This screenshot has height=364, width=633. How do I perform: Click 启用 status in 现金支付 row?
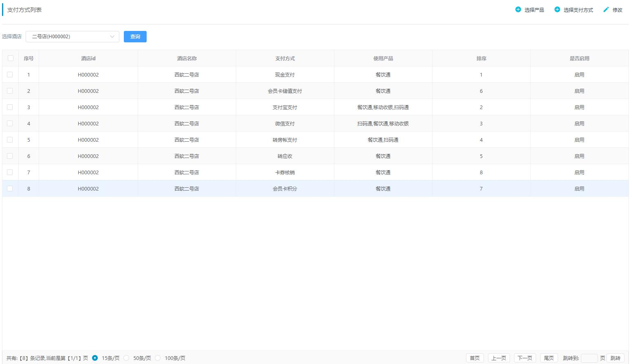point(579,75)
